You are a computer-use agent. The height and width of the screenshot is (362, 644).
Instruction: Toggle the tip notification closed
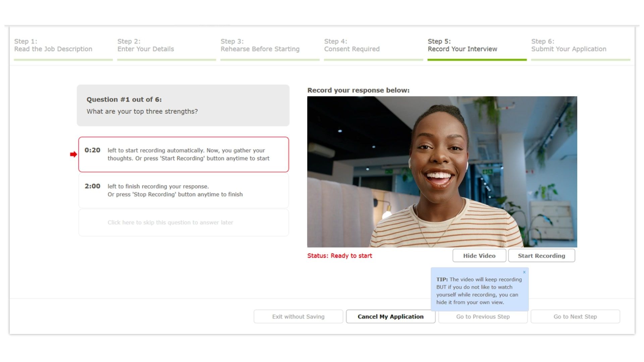pos(524,271)
